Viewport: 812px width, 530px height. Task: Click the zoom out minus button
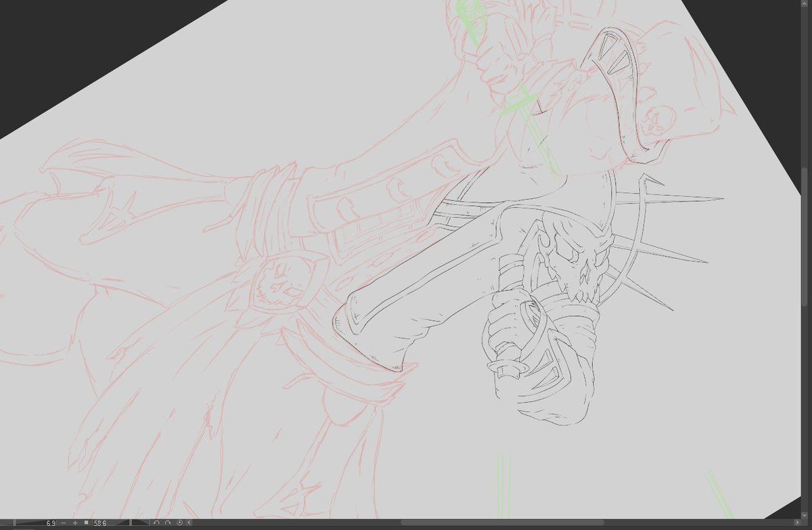click(x=63, y=523)
